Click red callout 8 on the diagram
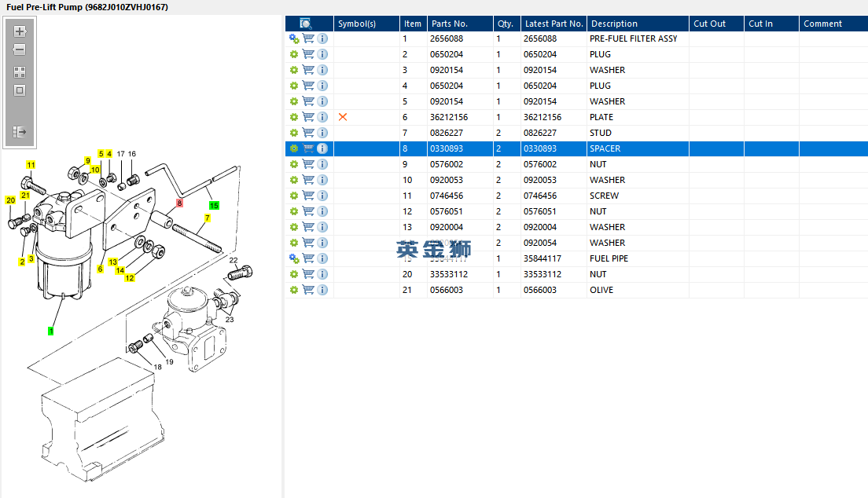This screenshot has width=868, height=498. [179, 203]
